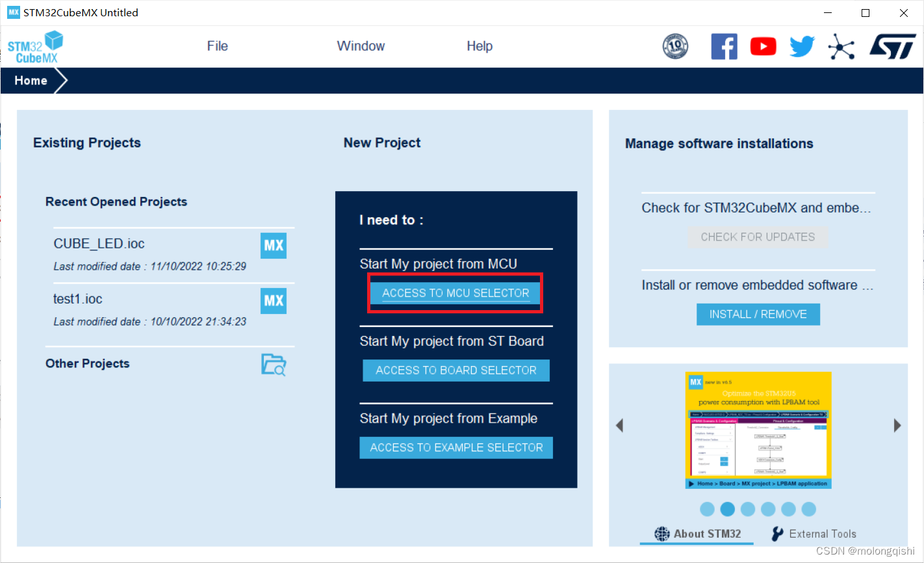The height and width of the screenshot is (563, 924).
Task: Click 'Start My project from Example' text
Action: pyautogui.click(x=448, y=419)
